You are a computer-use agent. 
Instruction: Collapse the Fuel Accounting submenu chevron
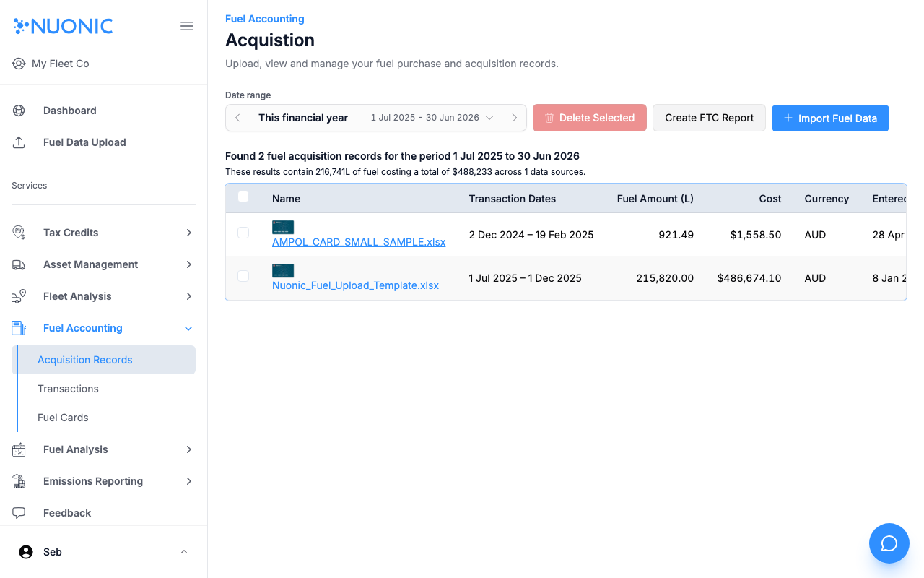click(x=188, y=328)
